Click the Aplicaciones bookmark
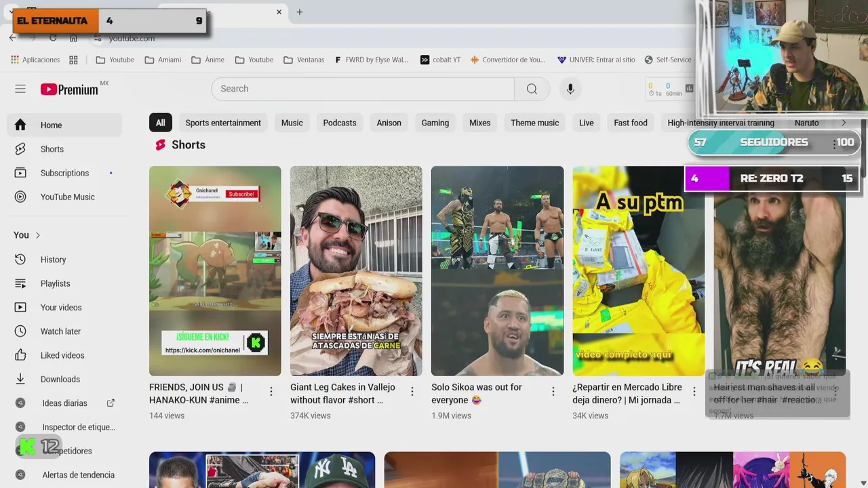The image size is (868, 488). click(35, 60)
